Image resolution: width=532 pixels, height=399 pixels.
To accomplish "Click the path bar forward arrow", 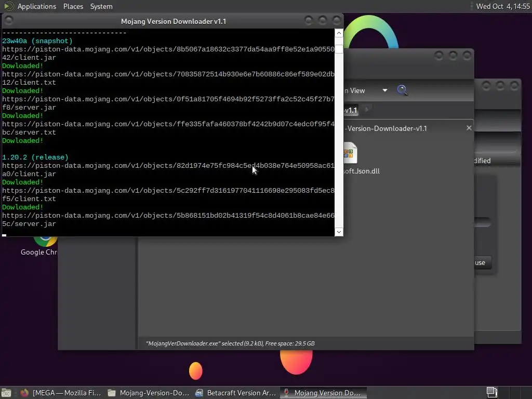I will (366, 110).
